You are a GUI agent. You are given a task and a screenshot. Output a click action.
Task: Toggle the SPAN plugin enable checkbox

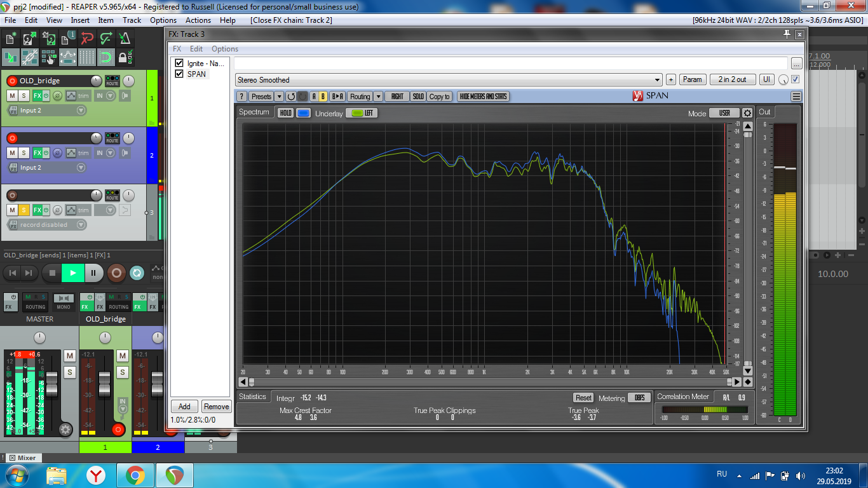[179, 74]
